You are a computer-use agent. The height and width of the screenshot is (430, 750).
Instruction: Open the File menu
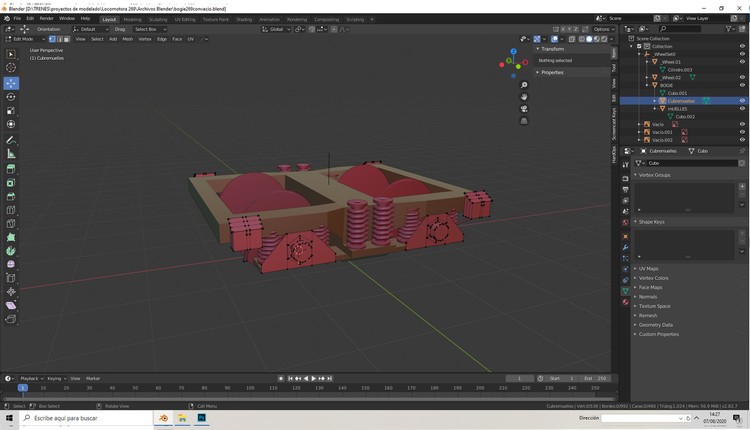tap(17, 19)
